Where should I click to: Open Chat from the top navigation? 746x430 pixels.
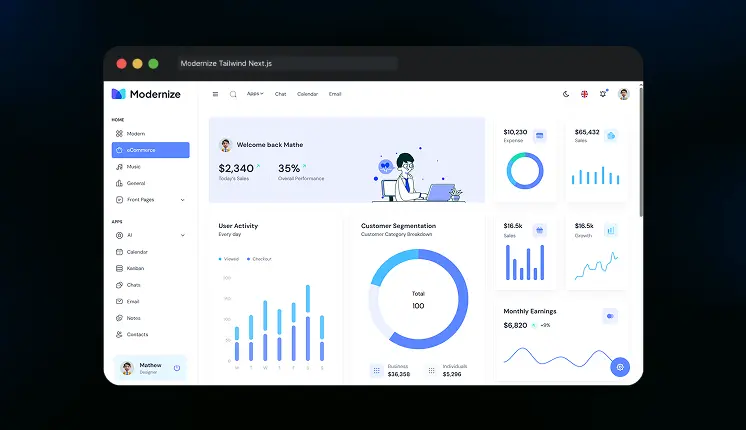280,94
